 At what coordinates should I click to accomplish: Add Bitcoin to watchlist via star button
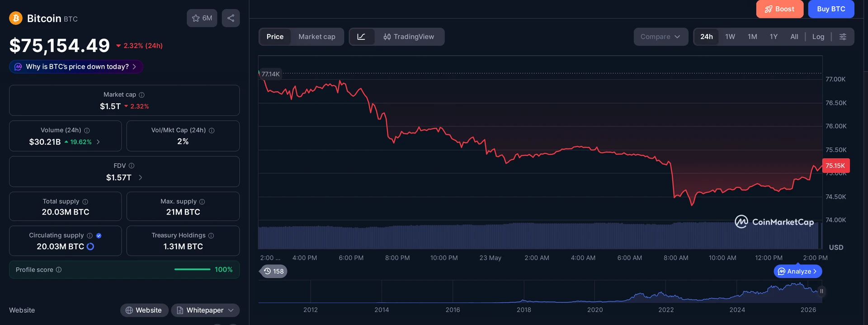pyautogui.click(x=202, y=18)
